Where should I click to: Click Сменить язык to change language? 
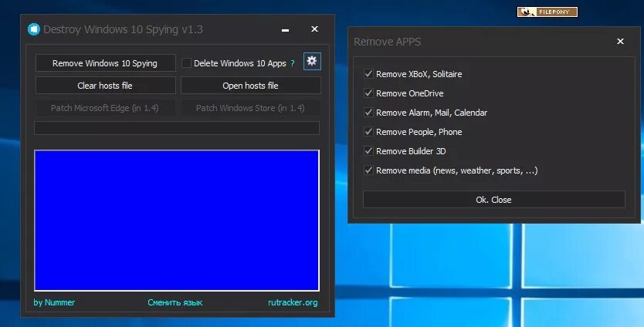point(175,302)
